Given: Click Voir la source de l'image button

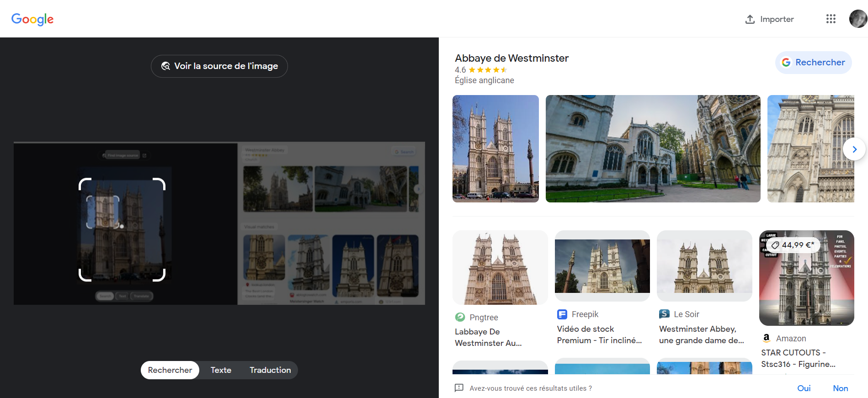Looking at the screenshot, I should tap(219, 66).
